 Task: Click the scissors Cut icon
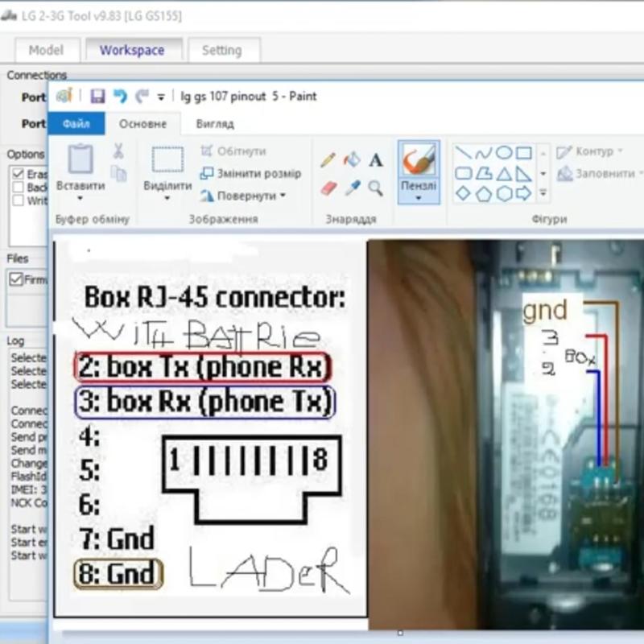pos(118,151)
